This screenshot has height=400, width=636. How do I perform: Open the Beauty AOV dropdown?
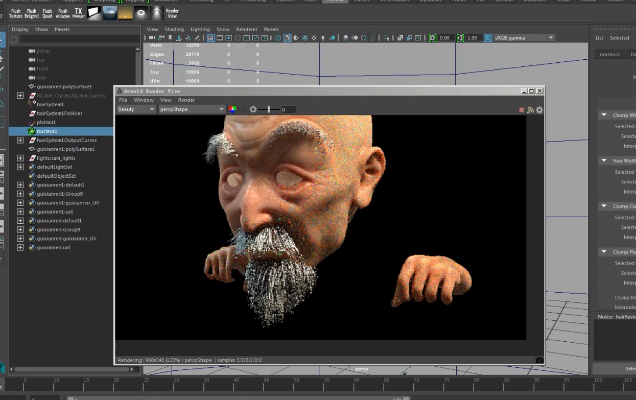(136, 109)
